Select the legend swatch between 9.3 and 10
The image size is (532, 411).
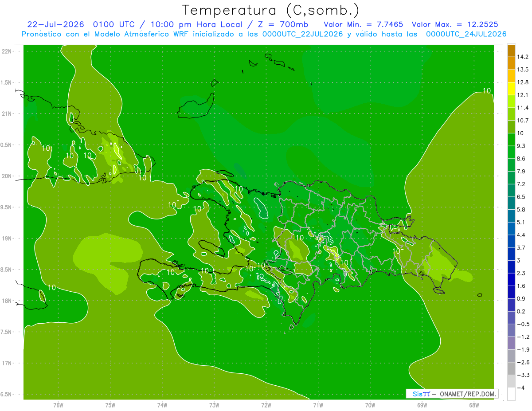point(511,140)
